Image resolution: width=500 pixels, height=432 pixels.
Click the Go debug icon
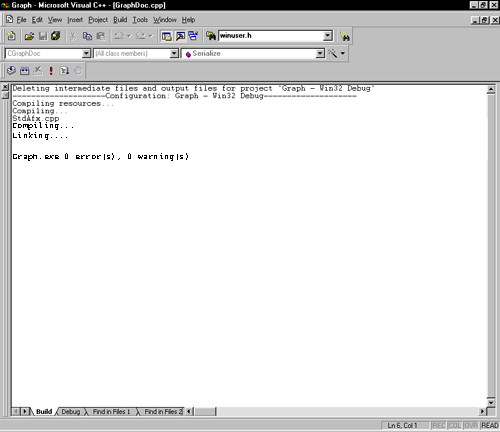[x=64, y=70]
